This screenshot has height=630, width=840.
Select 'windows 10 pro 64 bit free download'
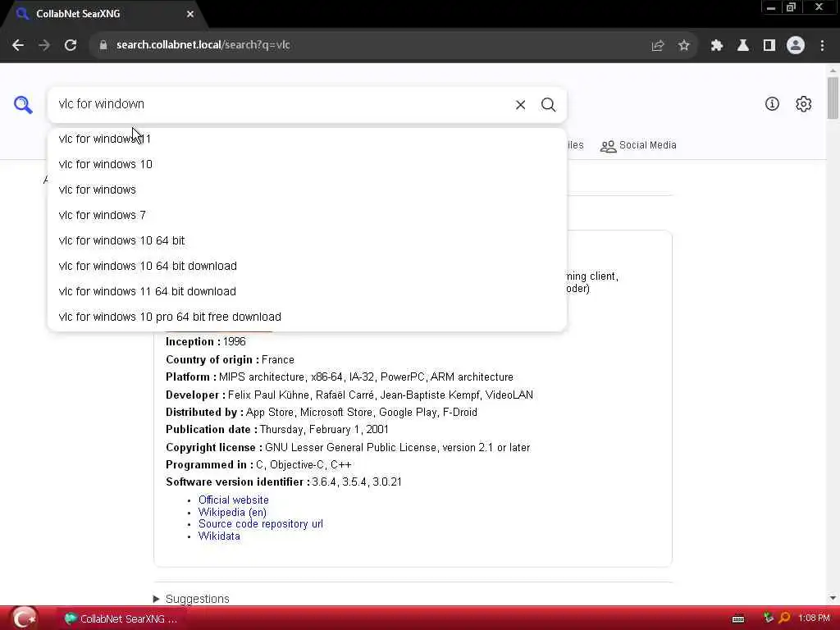point(307,317)
